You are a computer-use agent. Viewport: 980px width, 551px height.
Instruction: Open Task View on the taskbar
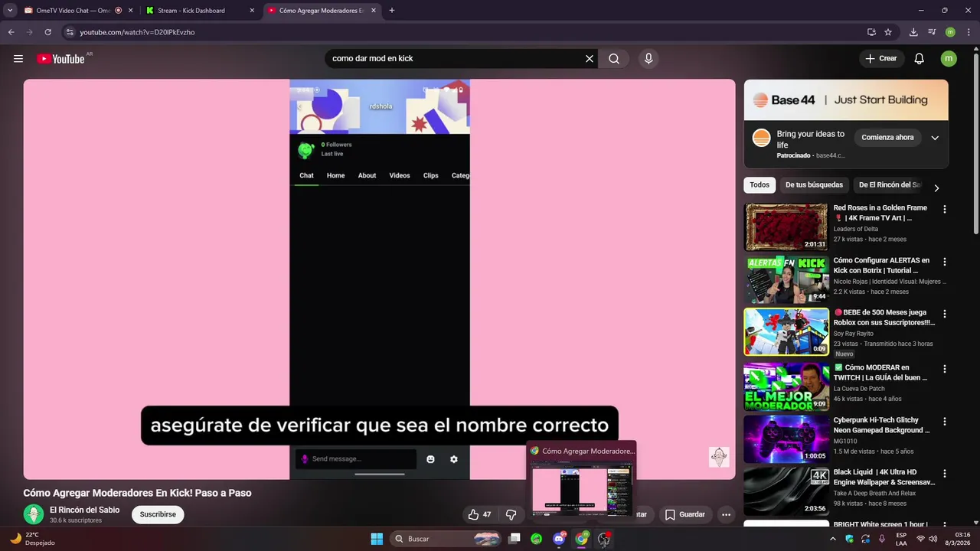tap(514, 539)
